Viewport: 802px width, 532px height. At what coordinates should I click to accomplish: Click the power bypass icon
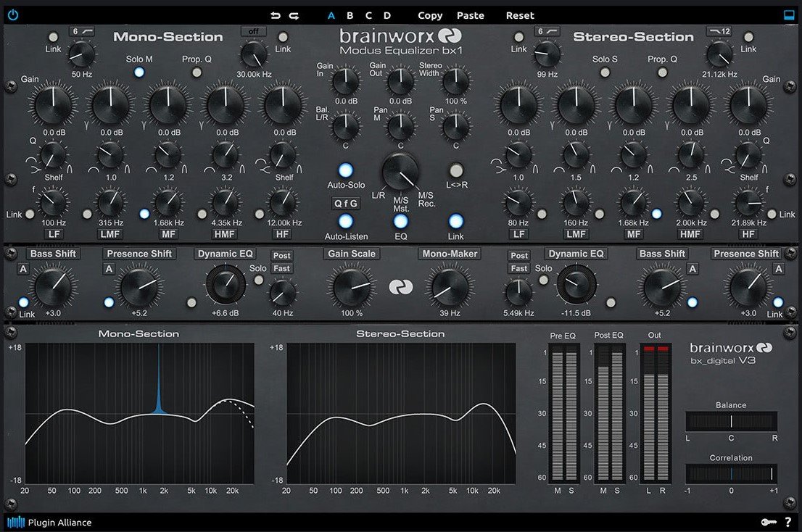tap(13, 14)
